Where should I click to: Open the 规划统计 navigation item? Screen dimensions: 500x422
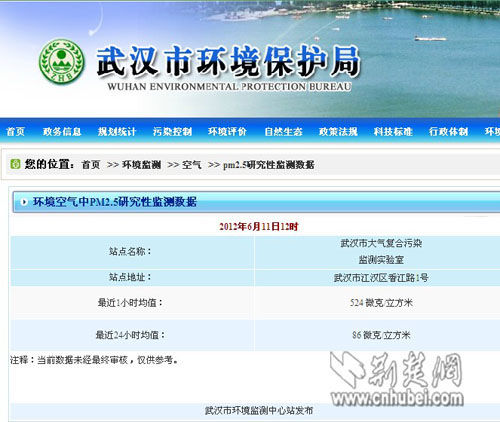point(117,131)
